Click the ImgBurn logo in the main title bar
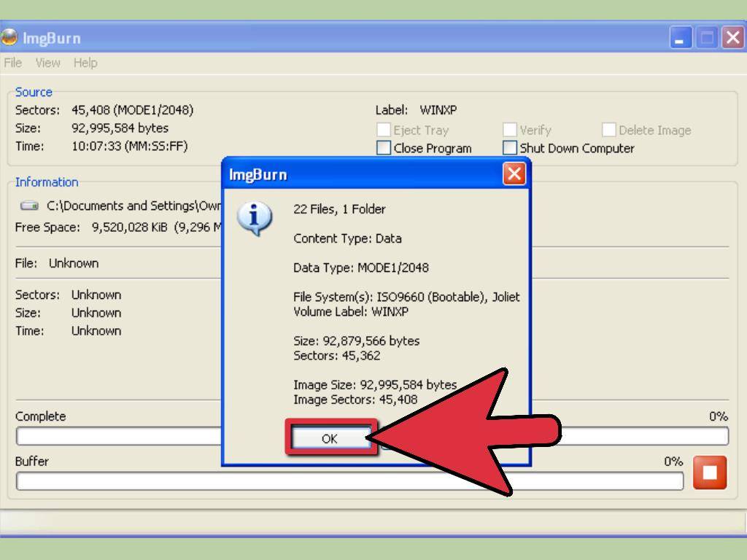 [10, 37]
